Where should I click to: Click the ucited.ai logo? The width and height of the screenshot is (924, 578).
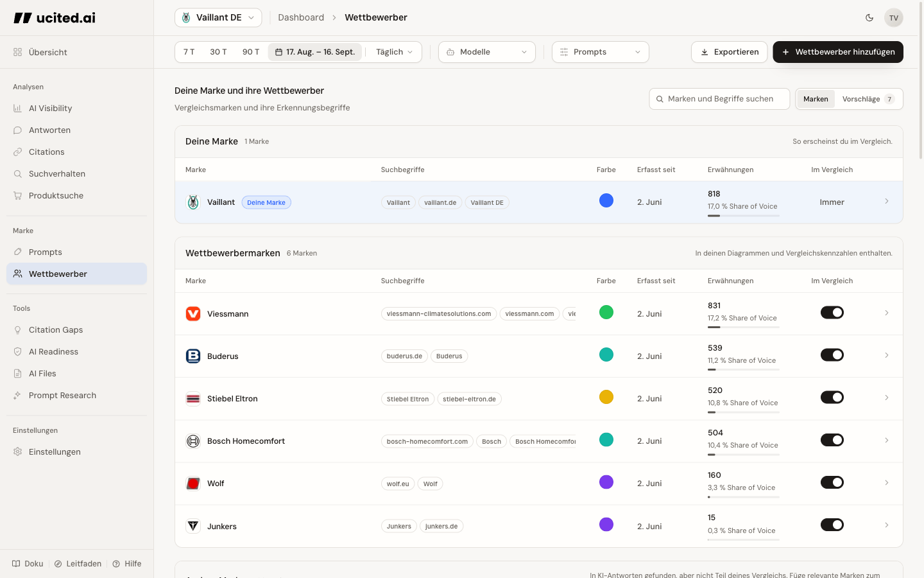pos(55,18)
